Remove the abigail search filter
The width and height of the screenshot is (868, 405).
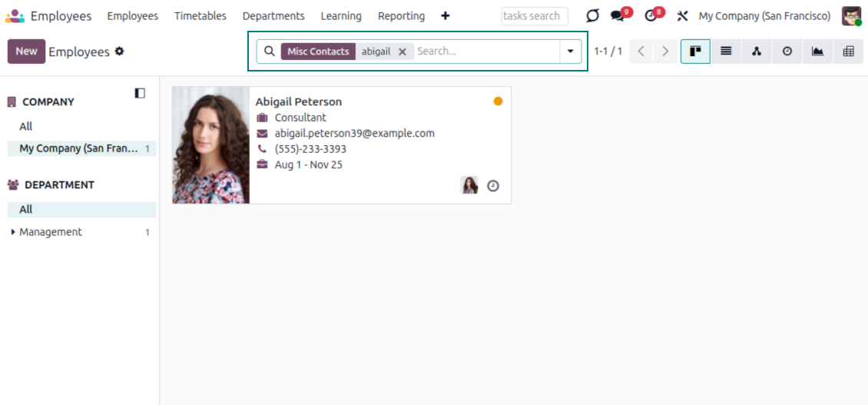[403, 51]
